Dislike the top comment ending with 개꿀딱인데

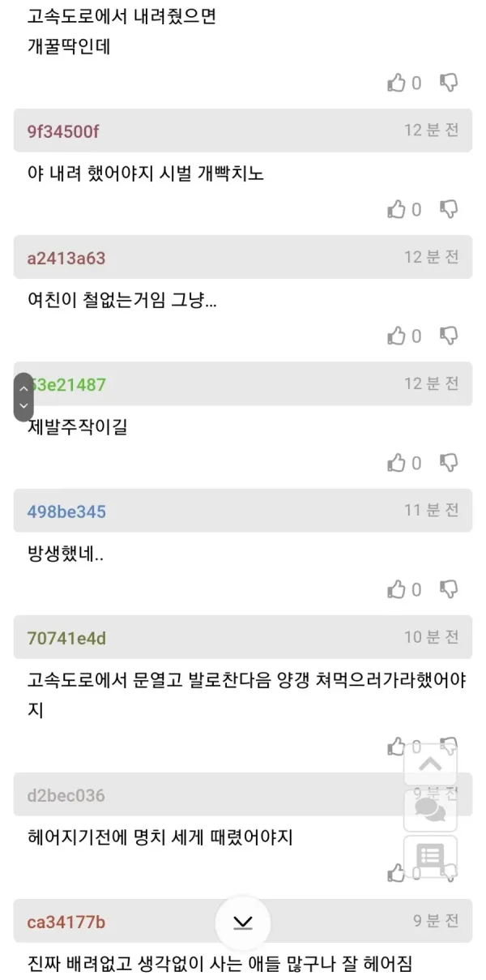point(448,83)
